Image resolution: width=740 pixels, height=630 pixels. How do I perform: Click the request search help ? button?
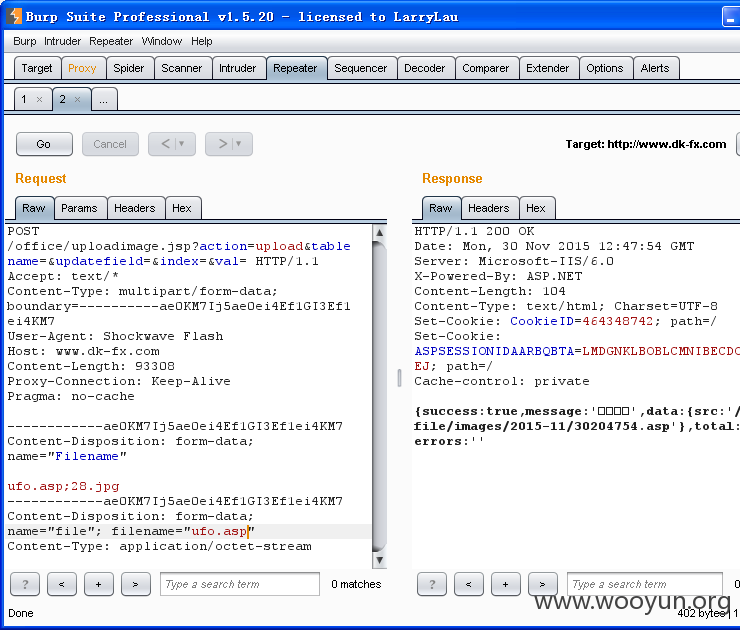[25, 584]
